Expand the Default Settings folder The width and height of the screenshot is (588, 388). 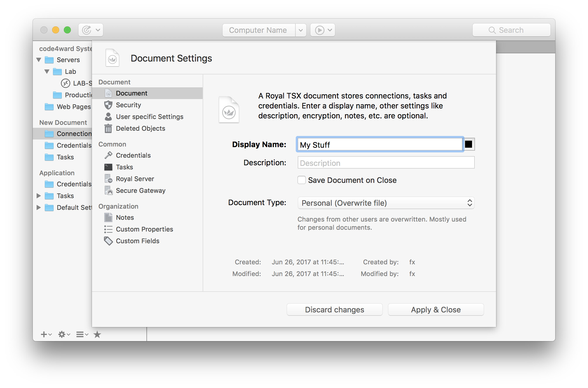pos(39,207)
